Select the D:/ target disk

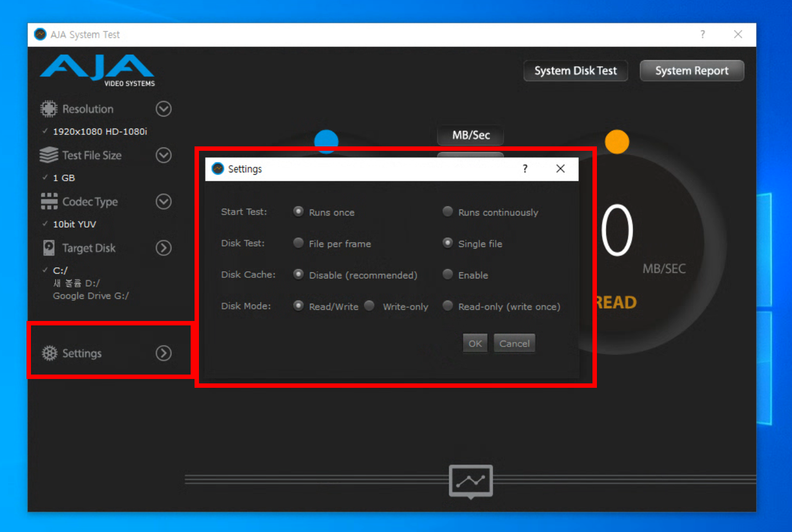click(76, 283)
